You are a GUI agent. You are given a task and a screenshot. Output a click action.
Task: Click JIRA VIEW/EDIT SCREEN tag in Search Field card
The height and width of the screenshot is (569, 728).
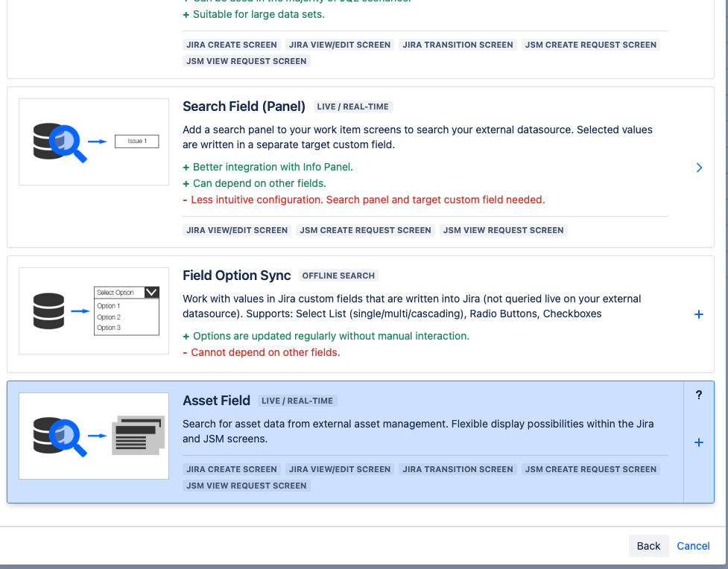(x=237, y=230)
